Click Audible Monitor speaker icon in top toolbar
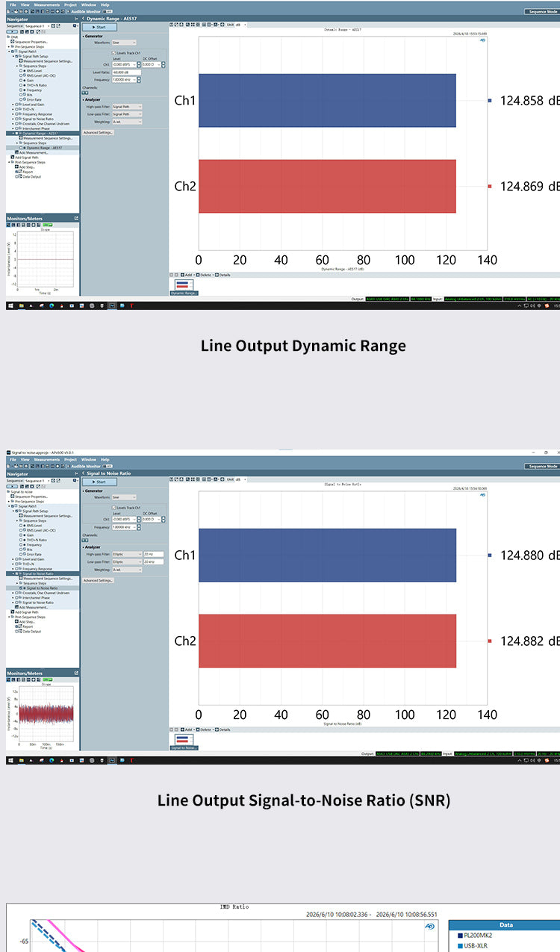 click(68, 12)
